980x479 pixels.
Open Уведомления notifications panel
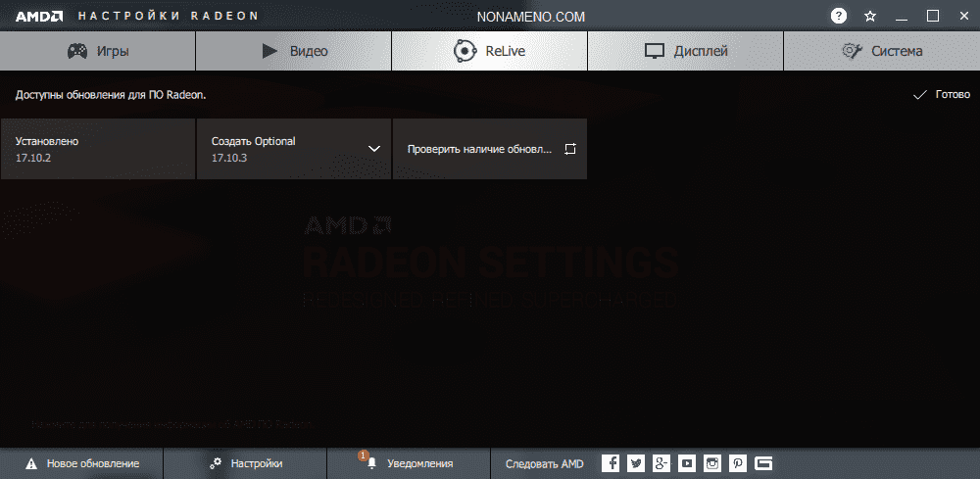[x=410, y=463]
